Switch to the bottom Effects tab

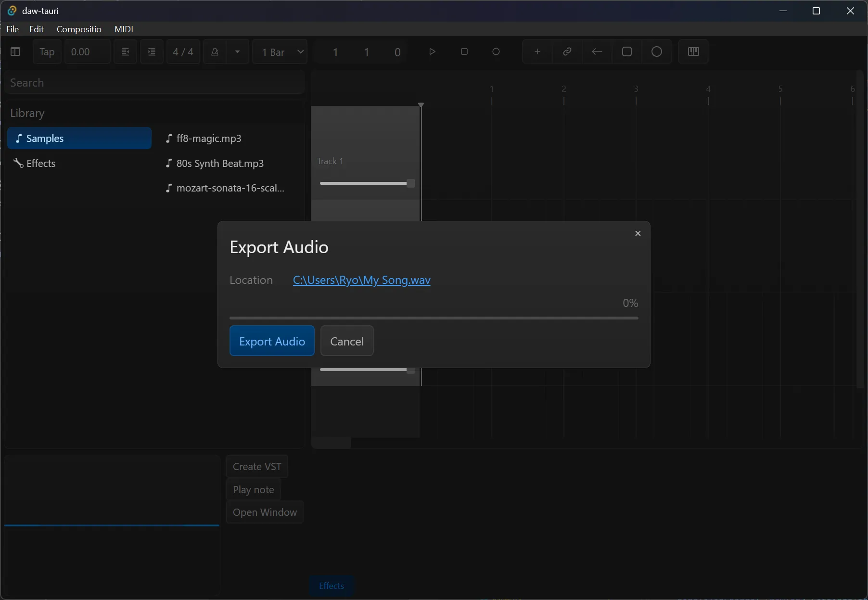coord(332,586)
